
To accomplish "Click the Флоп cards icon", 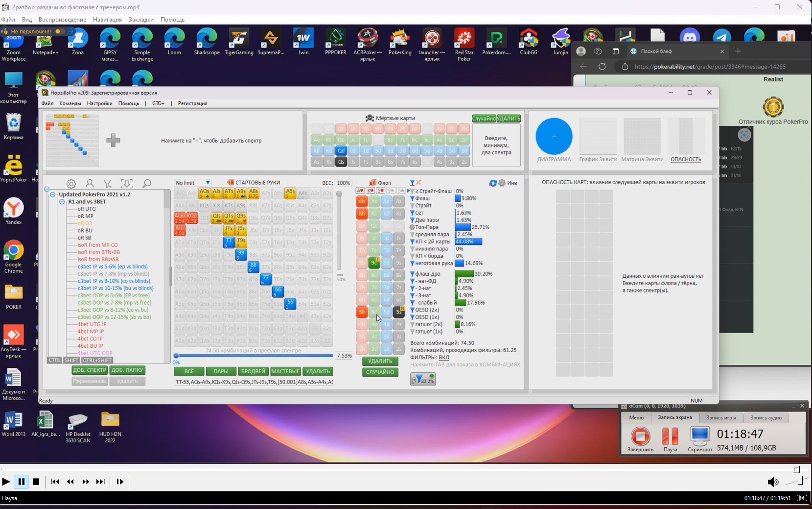I will (x=372, y=183).
